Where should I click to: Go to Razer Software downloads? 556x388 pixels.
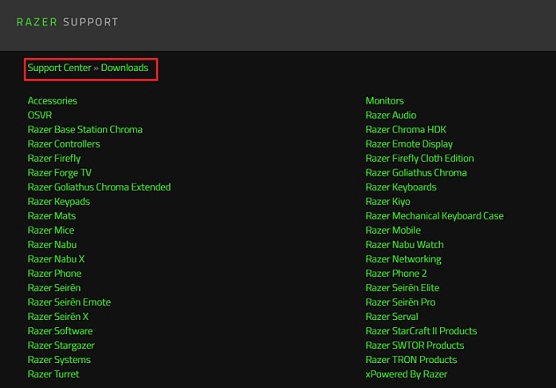[x=60, y=331]
